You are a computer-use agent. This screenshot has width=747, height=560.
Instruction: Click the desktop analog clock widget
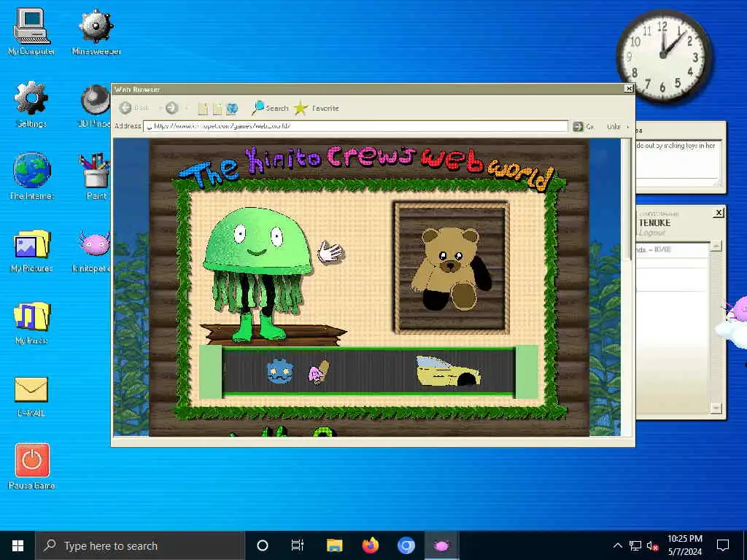(x=663, y=55)
